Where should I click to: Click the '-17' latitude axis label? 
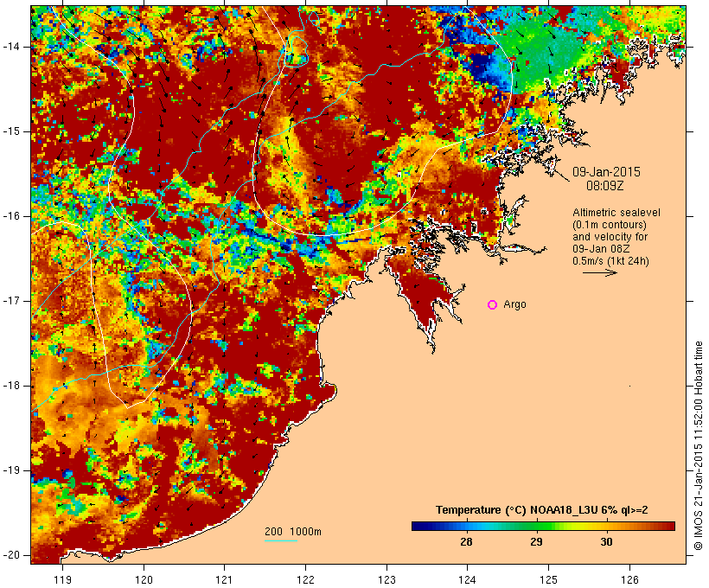(x=11, y=301)
